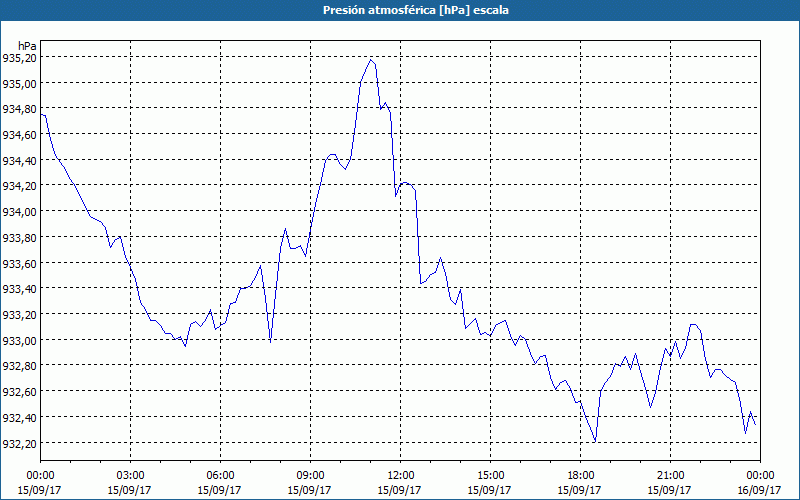Click the 12:00 time axis label

coord(401,476)
